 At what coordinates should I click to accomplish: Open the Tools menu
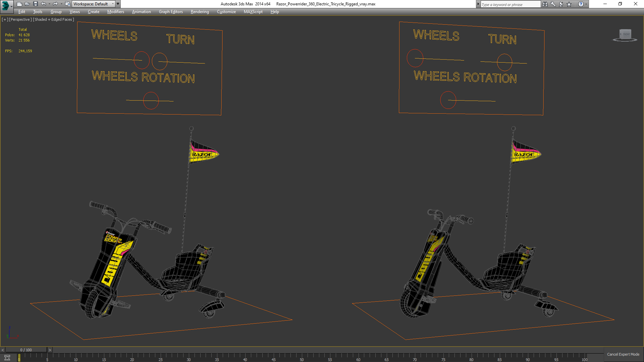click(x=38, y=12)
